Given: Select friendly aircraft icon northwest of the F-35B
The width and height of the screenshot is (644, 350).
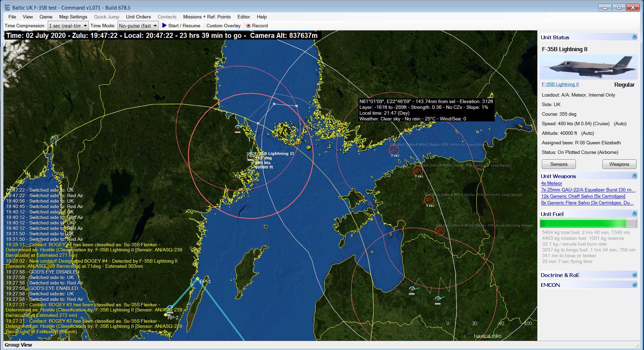Looking at the screenshot, I should (x=237, y=128).
